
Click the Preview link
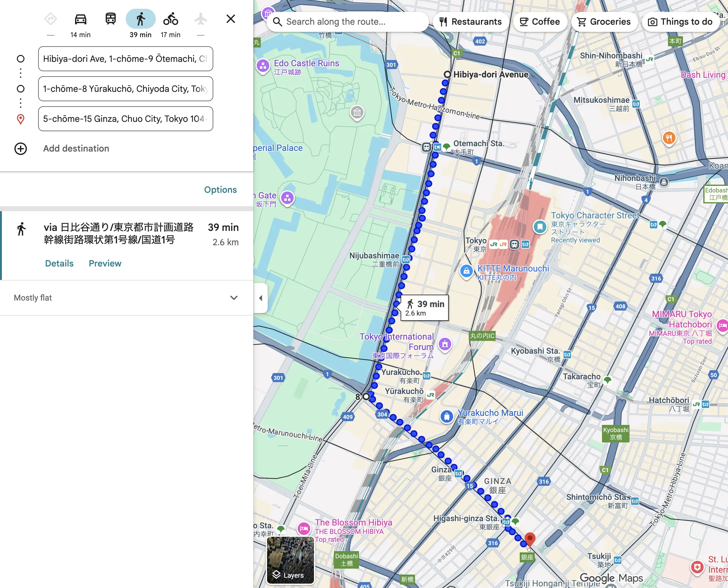tap(105, 263)
